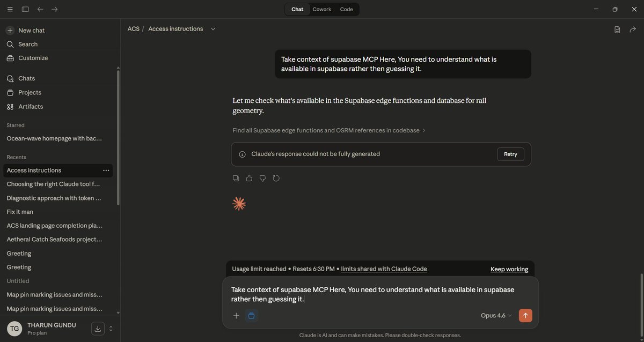
Task: Click inside the message input field
Action: tap(380, 294)
